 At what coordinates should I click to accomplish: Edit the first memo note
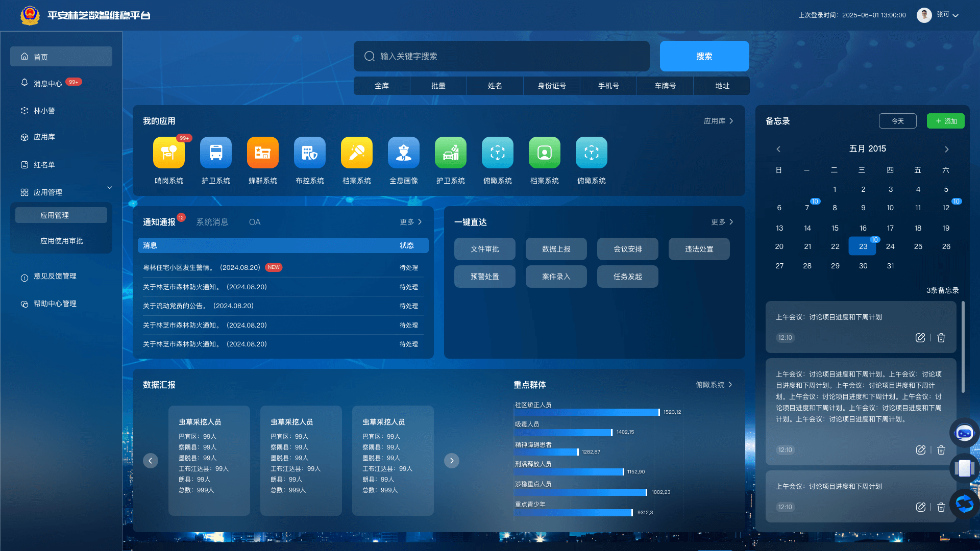point(920,338)
